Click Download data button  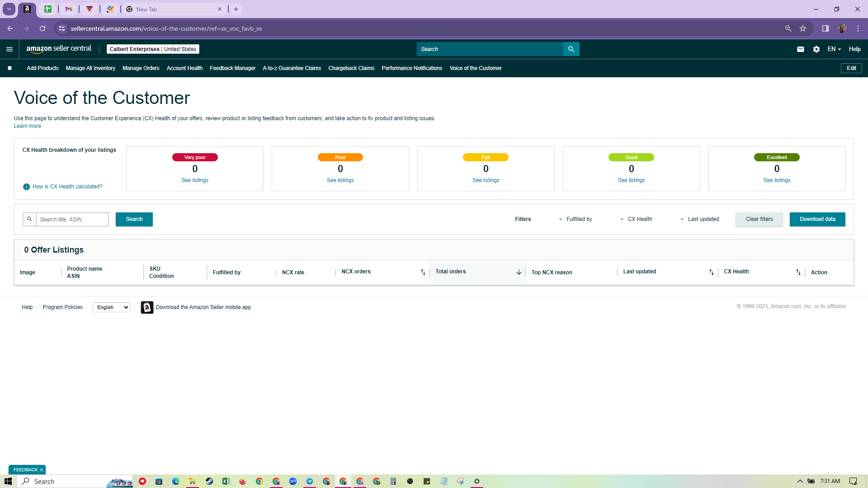click(x=817, y=219)
